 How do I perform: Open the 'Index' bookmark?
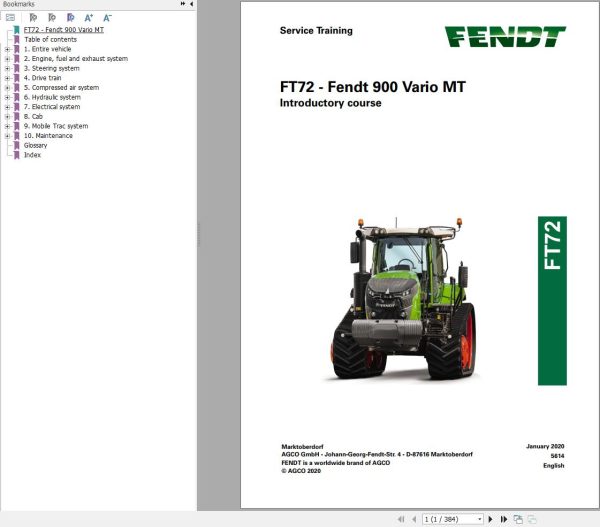point(32,155)
